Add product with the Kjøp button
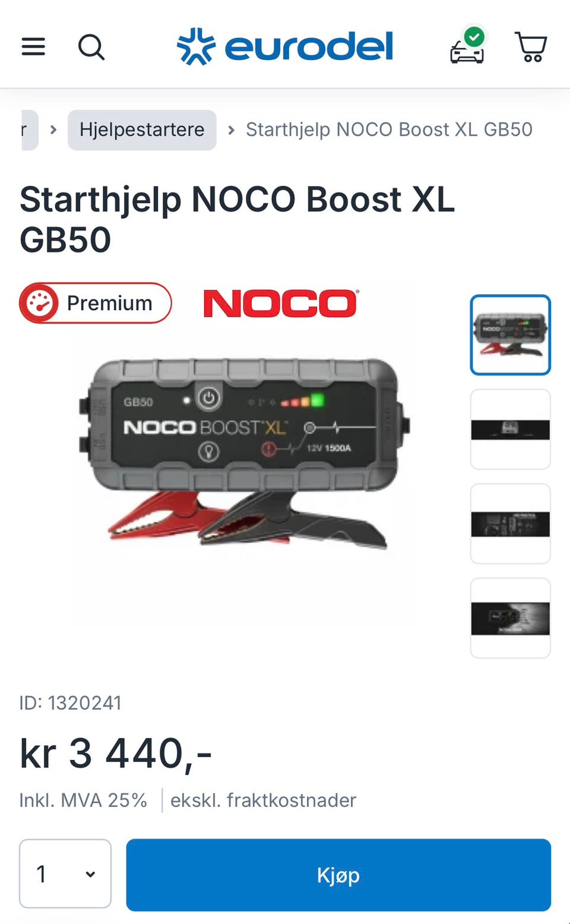 coord(338,875)
